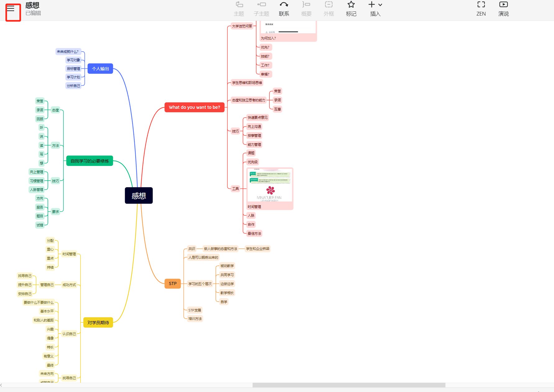This screenshot has width=554, height=392.
Task: Click the 子主题 (Subtopic) toolbar icon
Action: [x=261, y=9]
